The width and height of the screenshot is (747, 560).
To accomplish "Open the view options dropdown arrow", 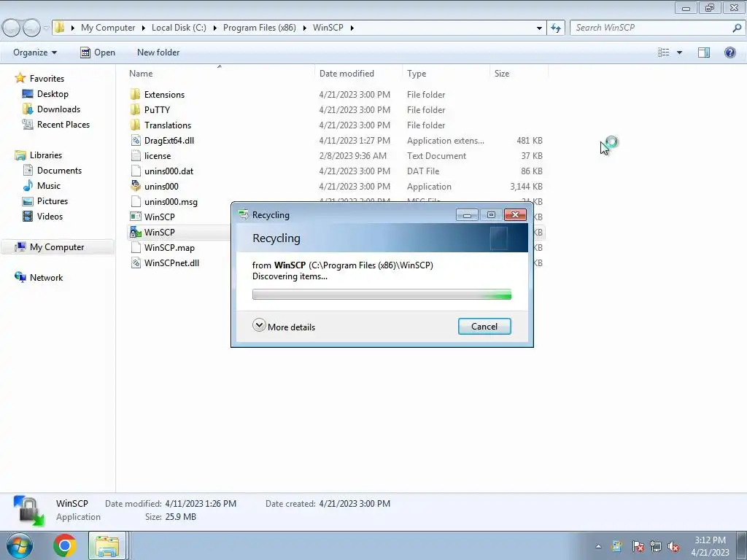I will (679, 52).
